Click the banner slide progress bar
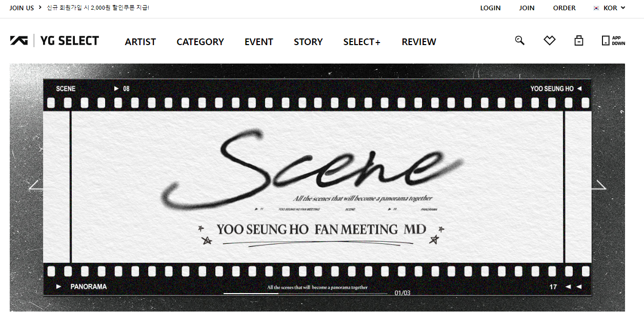Screen dimensions: 644x331 (x=305, y=294)
